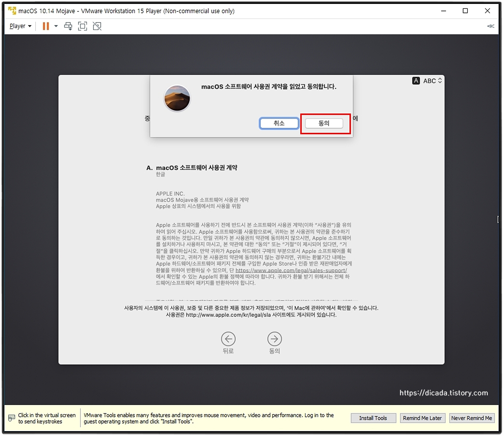Click Send Ctrl+Alt+Del toolbar icon

[68, 26]
